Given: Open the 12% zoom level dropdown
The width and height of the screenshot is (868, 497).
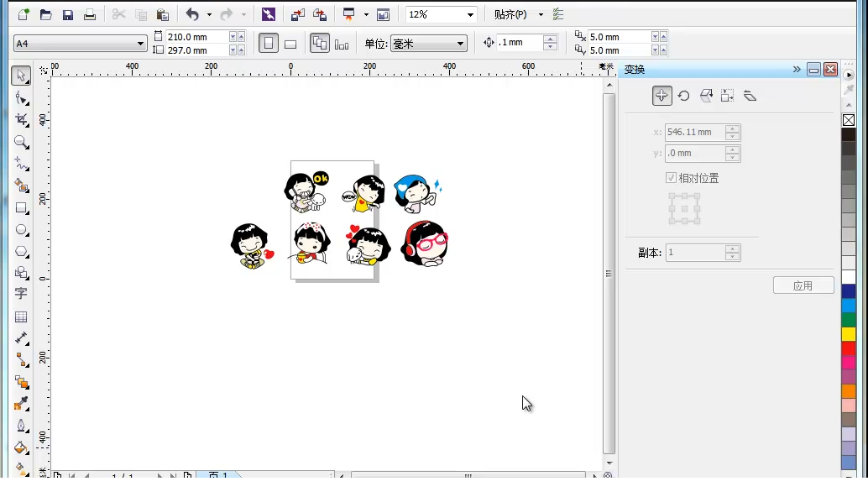Looking at the screenshot, I should coord(442,14).
